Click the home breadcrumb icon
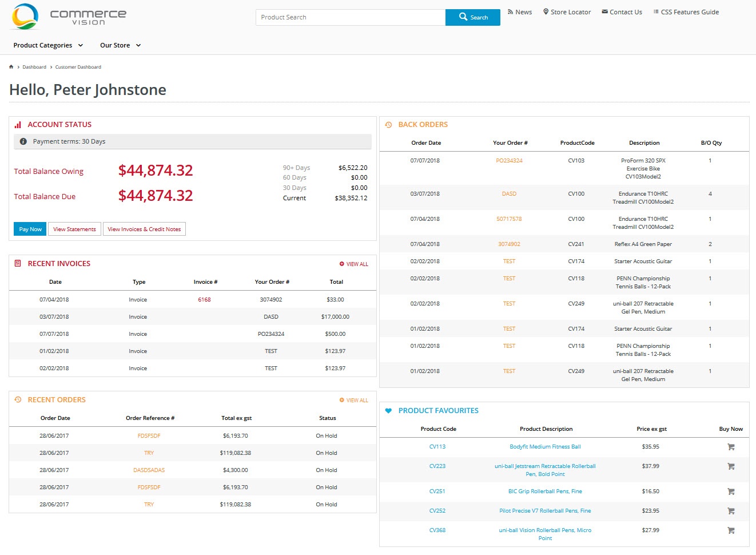The width and height of the screenshot is (756, 555). (x=11, y=66)
